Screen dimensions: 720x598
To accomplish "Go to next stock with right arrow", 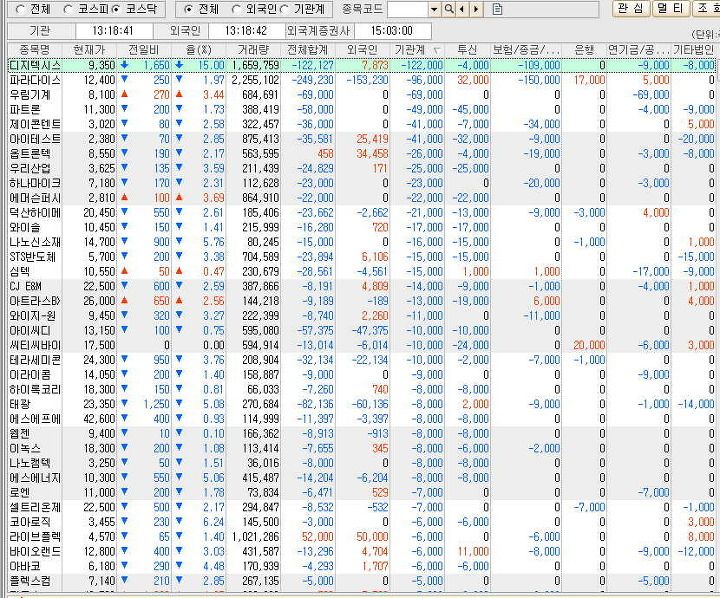I will point(476,9).
